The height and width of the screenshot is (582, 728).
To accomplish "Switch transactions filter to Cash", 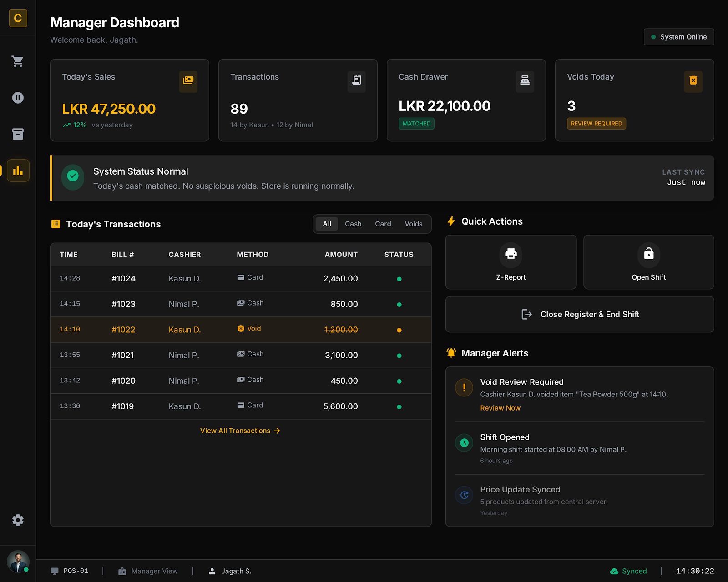I will coord(353,224).
